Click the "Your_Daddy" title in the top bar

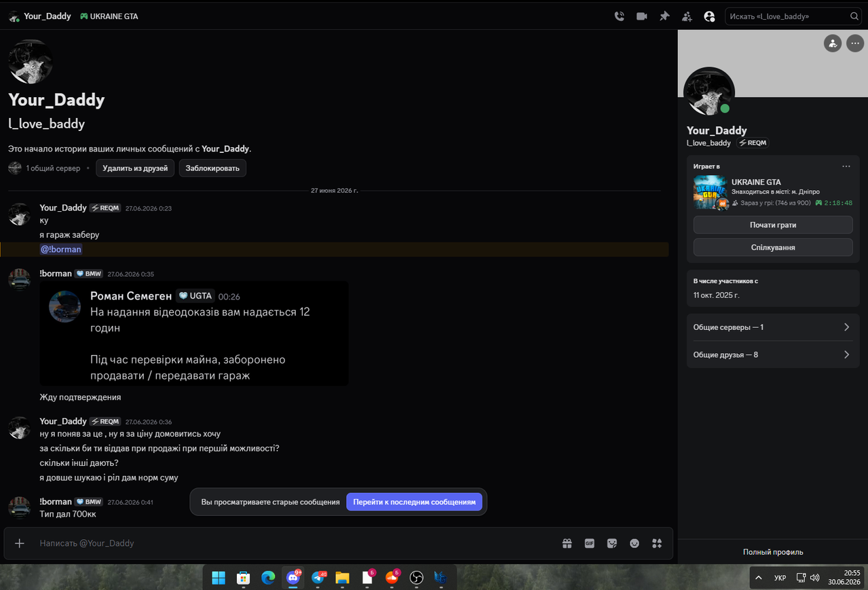(x=48, y=16)
